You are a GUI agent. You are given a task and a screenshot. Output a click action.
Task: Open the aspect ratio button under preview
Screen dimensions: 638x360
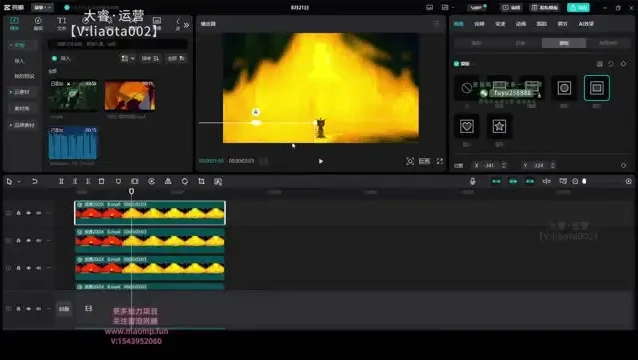click(424, 161)
